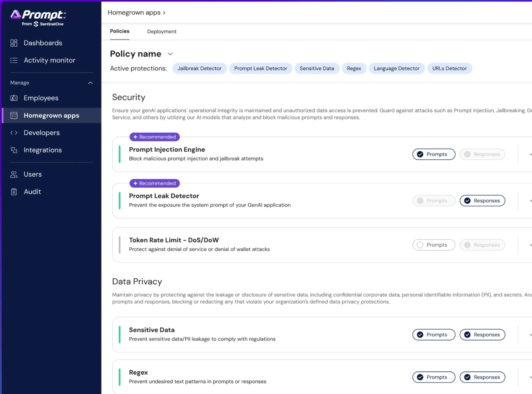Screen dimensions: 532x394
Task: Click the Sensitive Data policy title
Action: [x=152, y=330]
